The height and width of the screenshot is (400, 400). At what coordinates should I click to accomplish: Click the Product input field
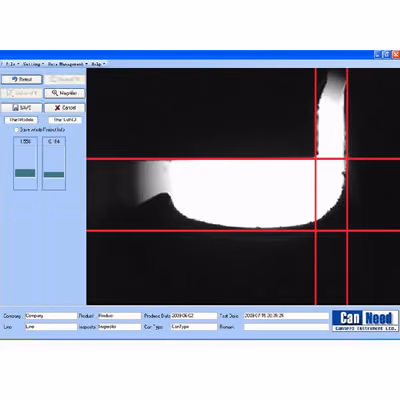tap(119, 316)
